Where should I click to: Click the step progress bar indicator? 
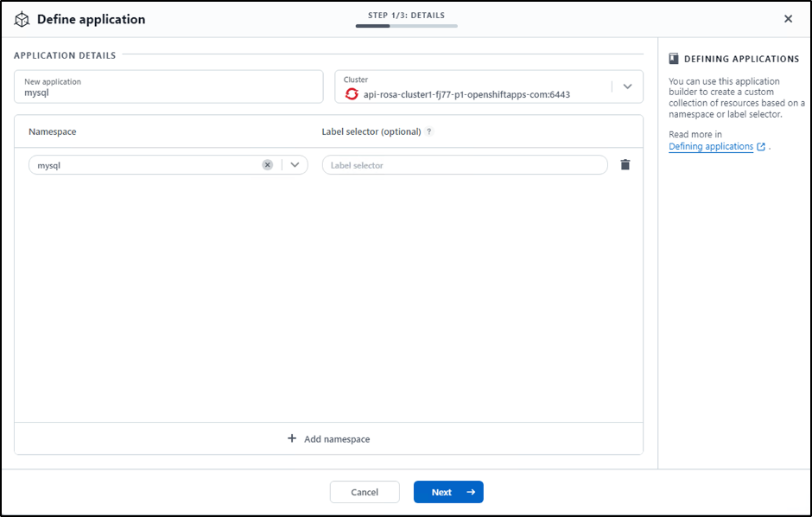[406, 26]
